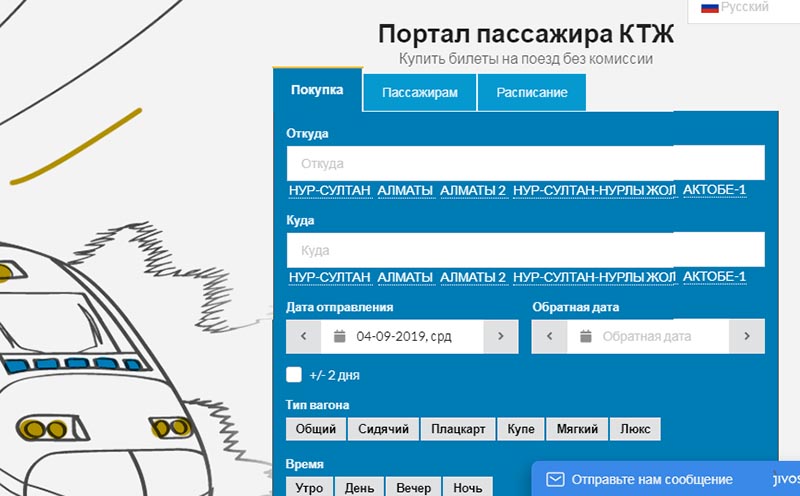Choose НУР-СУЛТАН under the Куда field
Image resolution: width=800 pixels, height=496 pixels.
[x=330, y=277]
